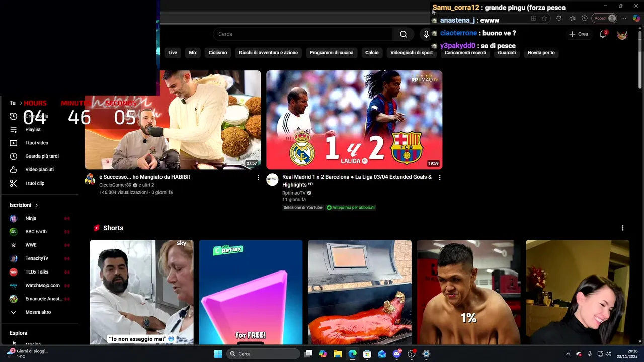The height and width of the screenshot is (362, 644).
Task: Select 'Giochi di avventura e azione' chip
Action: pos(268,53)
